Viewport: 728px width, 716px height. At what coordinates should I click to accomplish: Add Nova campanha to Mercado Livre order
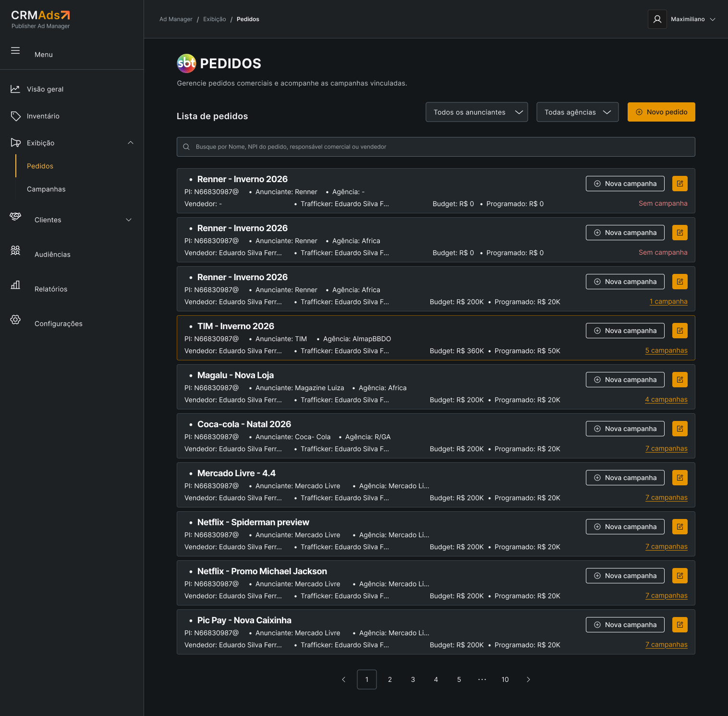[x=625, y=478]
